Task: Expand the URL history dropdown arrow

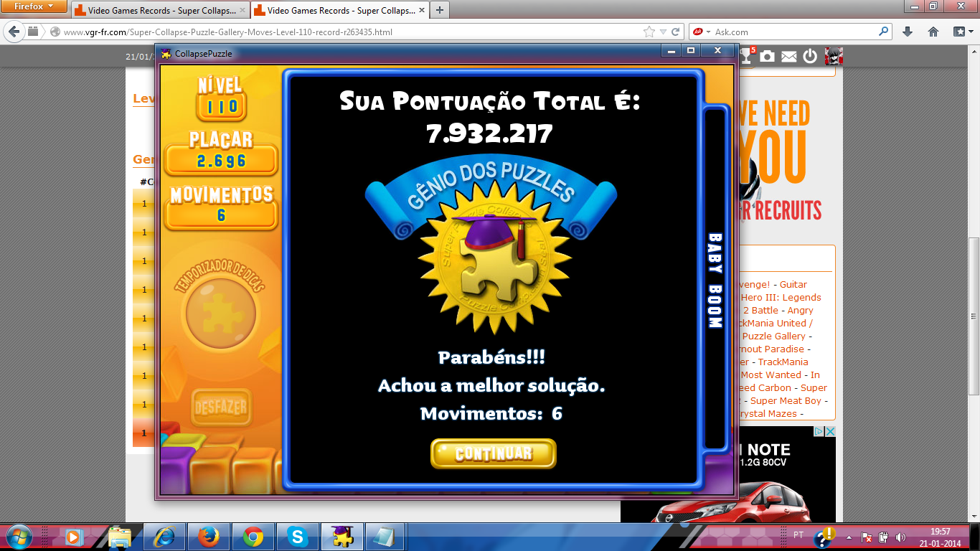Action: pos(664,32)
